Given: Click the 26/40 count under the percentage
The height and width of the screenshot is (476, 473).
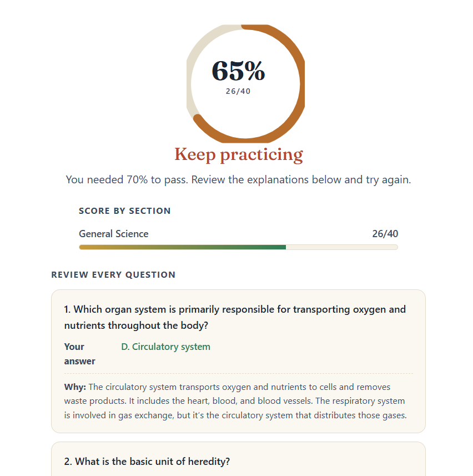Looking at the screenshot, I should 238,91.
